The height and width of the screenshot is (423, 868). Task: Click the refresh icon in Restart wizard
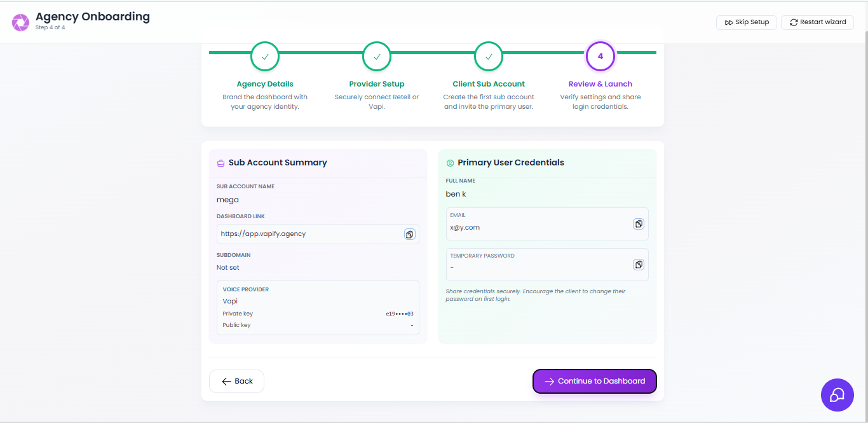click(x=794, y=22)
